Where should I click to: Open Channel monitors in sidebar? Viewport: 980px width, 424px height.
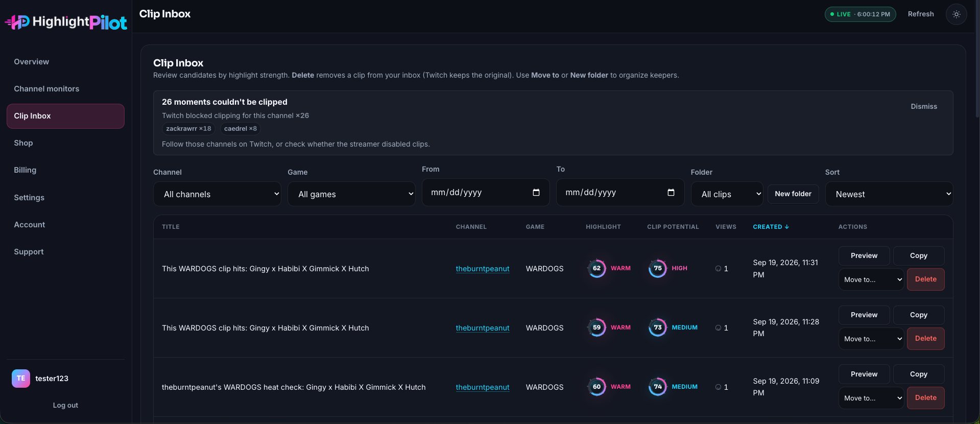pos(65,89)
